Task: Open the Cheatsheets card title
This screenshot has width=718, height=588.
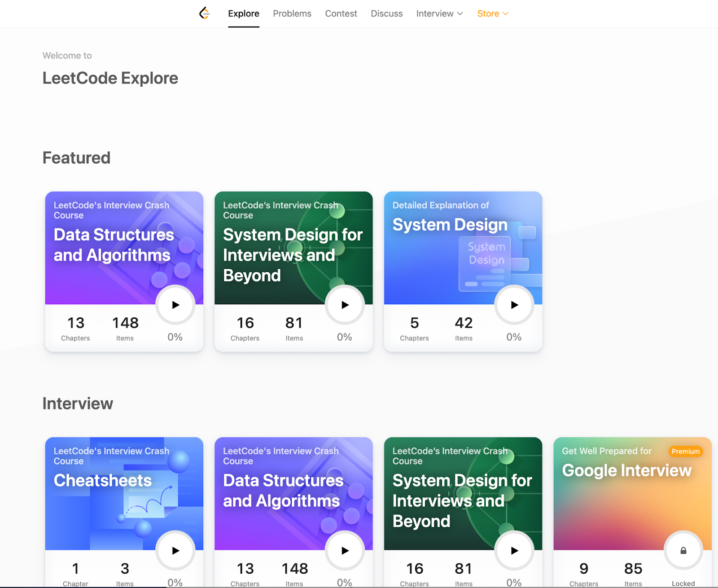Action: tap(103, 480)
